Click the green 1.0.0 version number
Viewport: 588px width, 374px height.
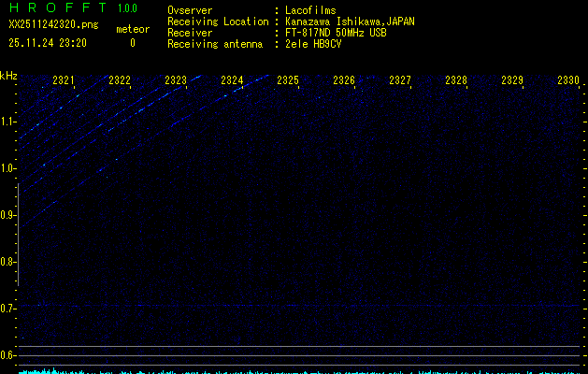[x=127, y=9]
